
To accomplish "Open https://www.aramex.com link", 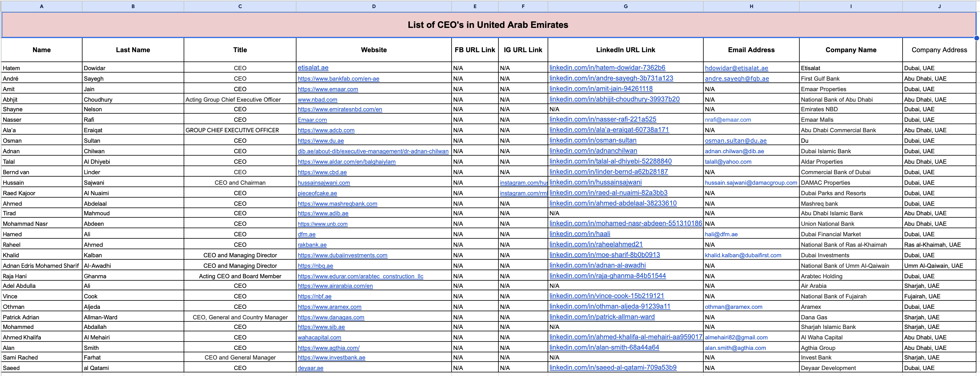I will pos(329,307).
